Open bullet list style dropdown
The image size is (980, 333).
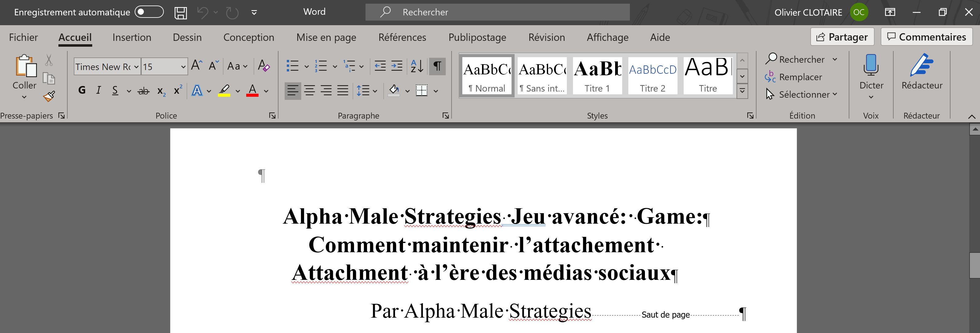click(x=306, y=67)
